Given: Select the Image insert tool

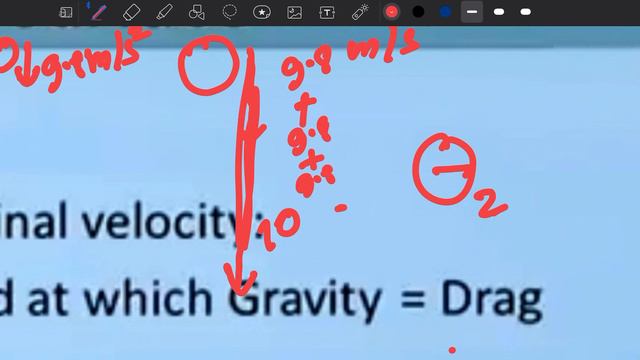Looking at the screenshot, I should point(294,13).
